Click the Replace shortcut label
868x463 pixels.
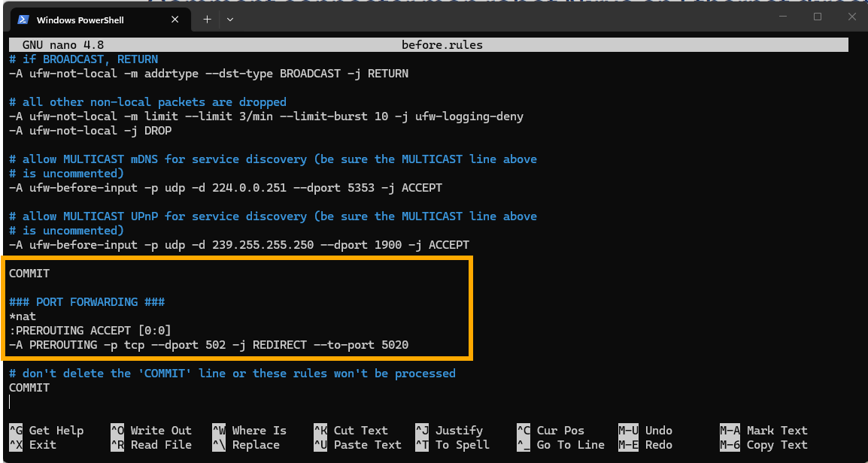click(256, 445)
